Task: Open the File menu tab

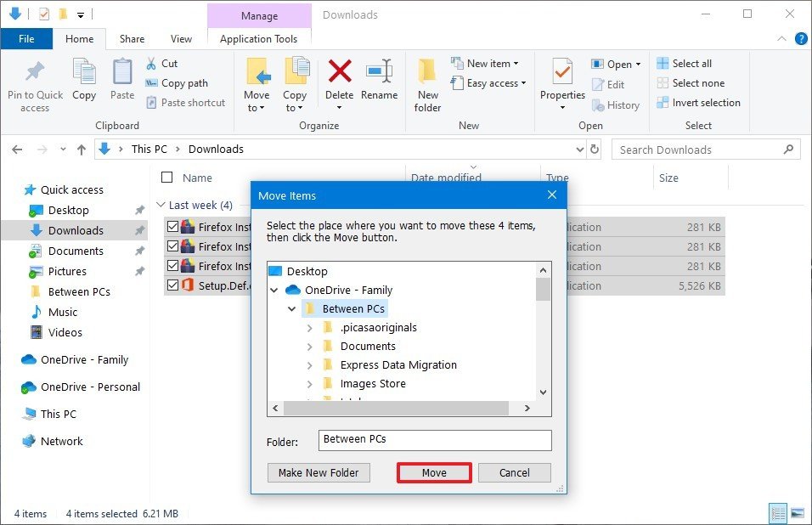Action: (26, 39)
